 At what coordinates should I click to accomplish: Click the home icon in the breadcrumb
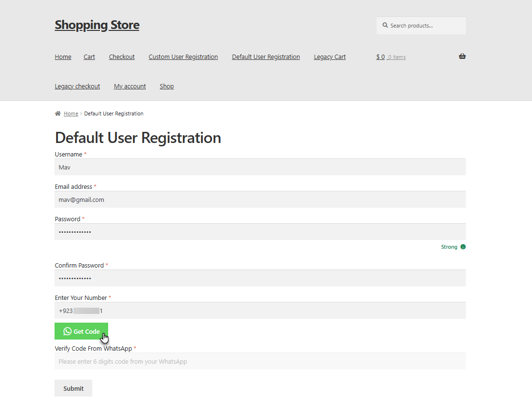coord(57,113)
